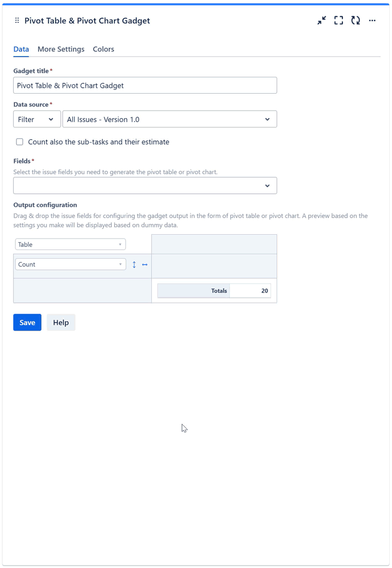Click the Help button
The width and height of the screenshot is (392, 568).
[x=61, y=322]
